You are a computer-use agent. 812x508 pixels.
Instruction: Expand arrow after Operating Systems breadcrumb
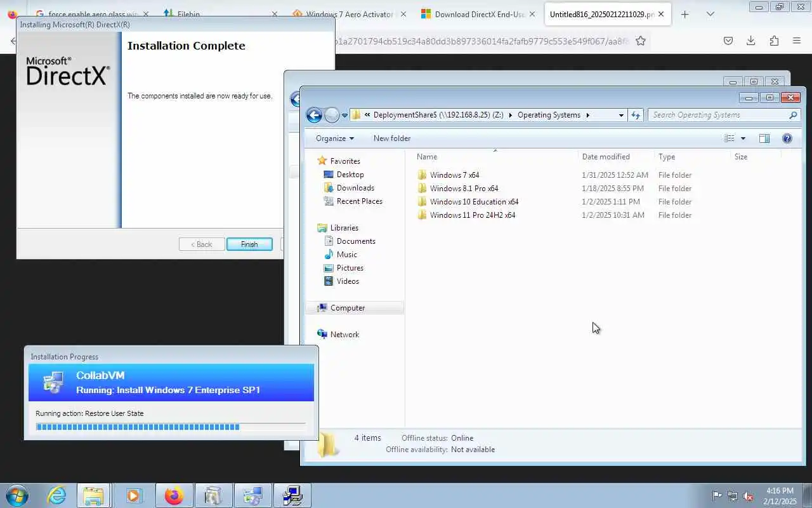tap(587, 116)
